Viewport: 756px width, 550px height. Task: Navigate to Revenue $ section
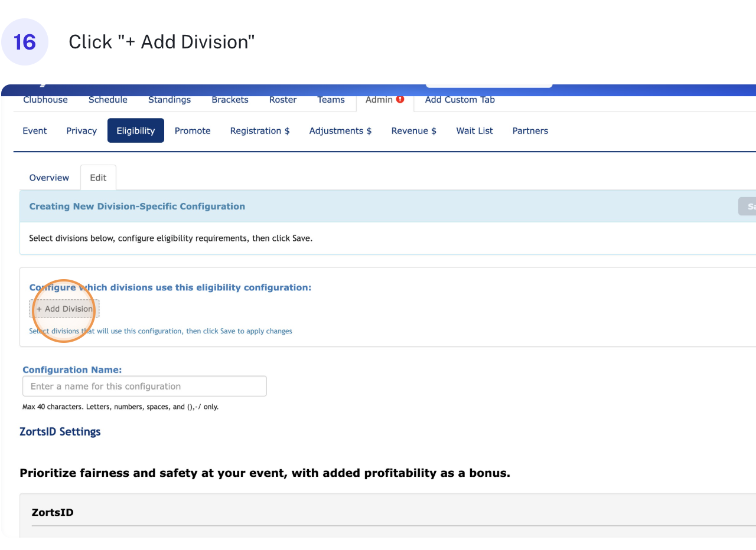tap(413, 131)
